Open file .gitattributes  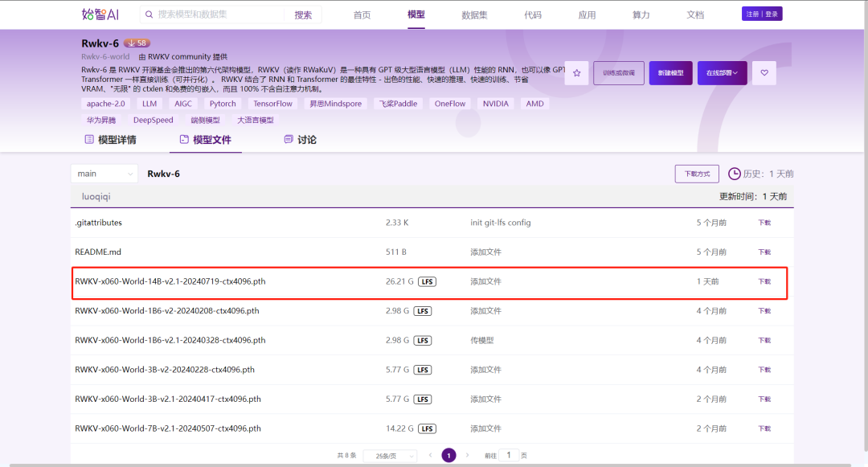[x=99, y=223]
